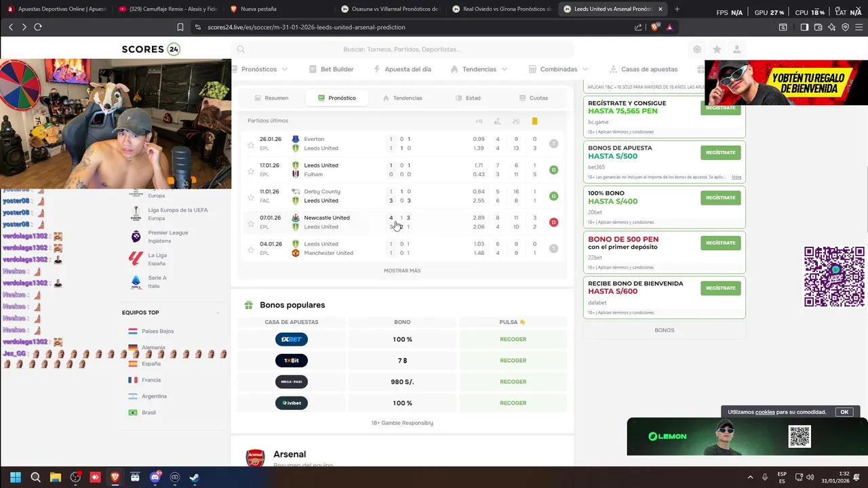Click the red D result badge for Newcastle match
Screen dimensions: 868x488
553,222
